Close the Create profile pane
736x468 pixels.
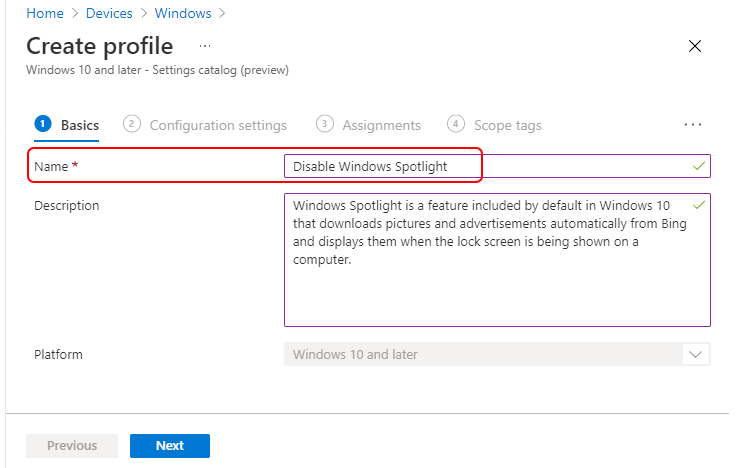tap(695, 46)
